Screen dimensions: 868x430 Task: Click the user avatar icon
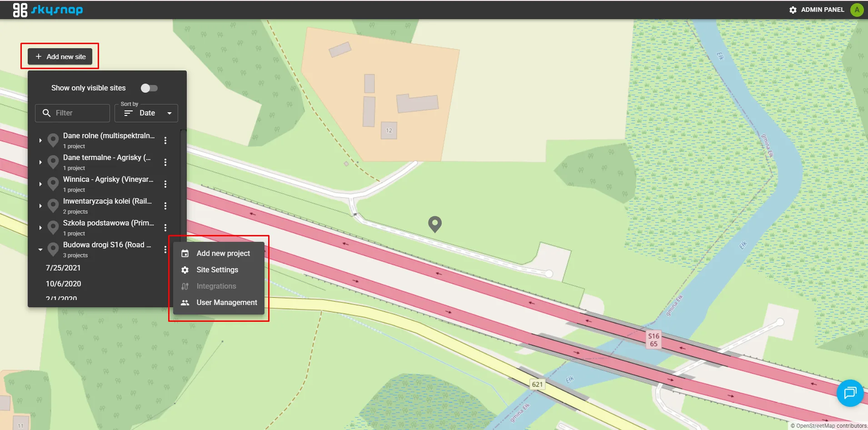pyautogui.click(x=857, y=10)
